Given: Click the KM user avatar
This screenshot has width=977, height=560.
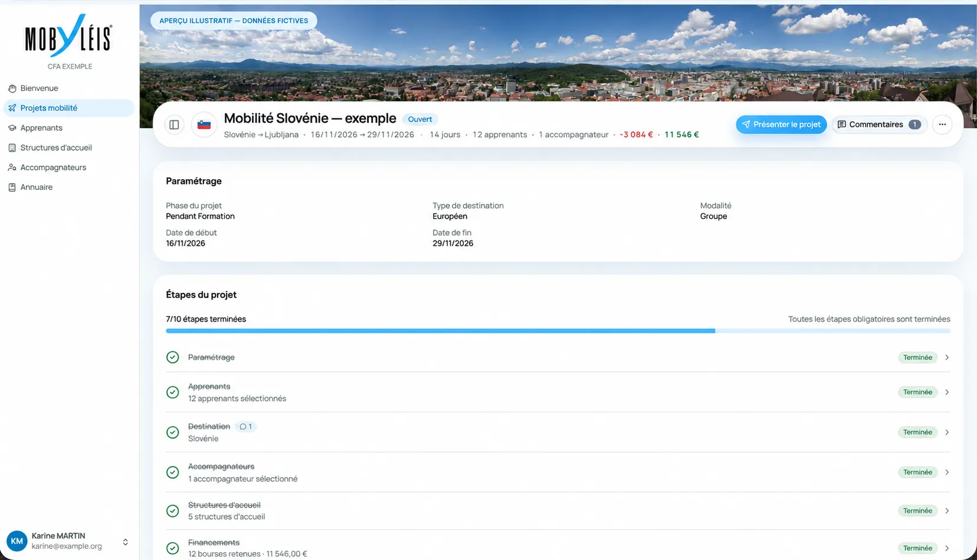Looking at the screenshot, I should [x=17, y=541].
